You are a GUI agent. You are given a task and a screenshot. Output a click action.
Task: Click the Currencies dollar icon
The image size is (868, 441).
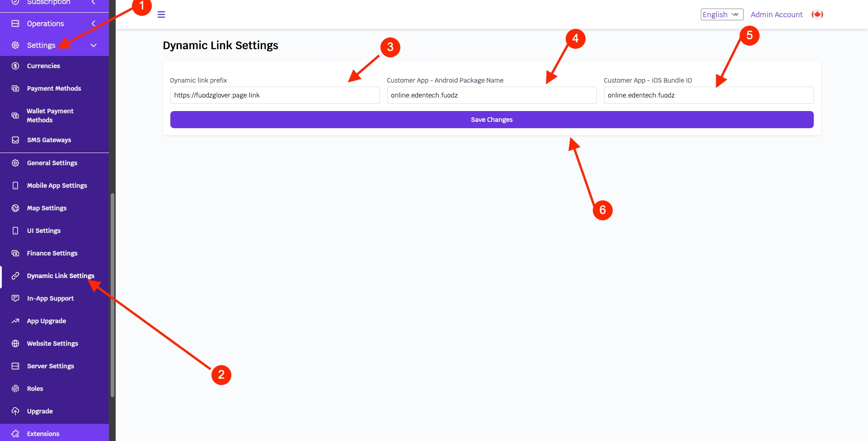pyautogui.click(x=15, y=66)
